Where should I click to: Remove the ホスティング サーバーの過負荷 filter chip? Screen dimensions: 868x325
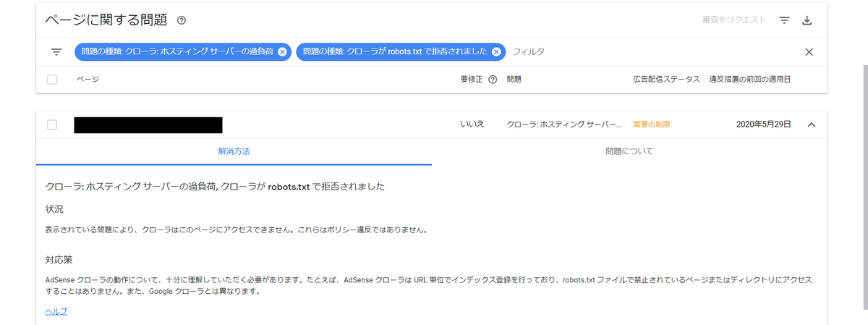coord(282,52)
